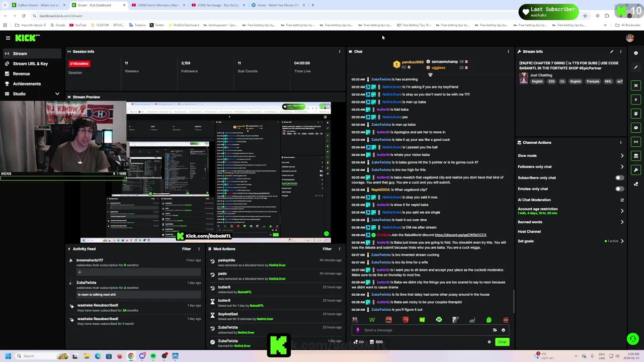This screenshot has width=644, height=362.
Task: Expand the Studio sidebar section
Action: pyautogui.click(x=57, y=94)
